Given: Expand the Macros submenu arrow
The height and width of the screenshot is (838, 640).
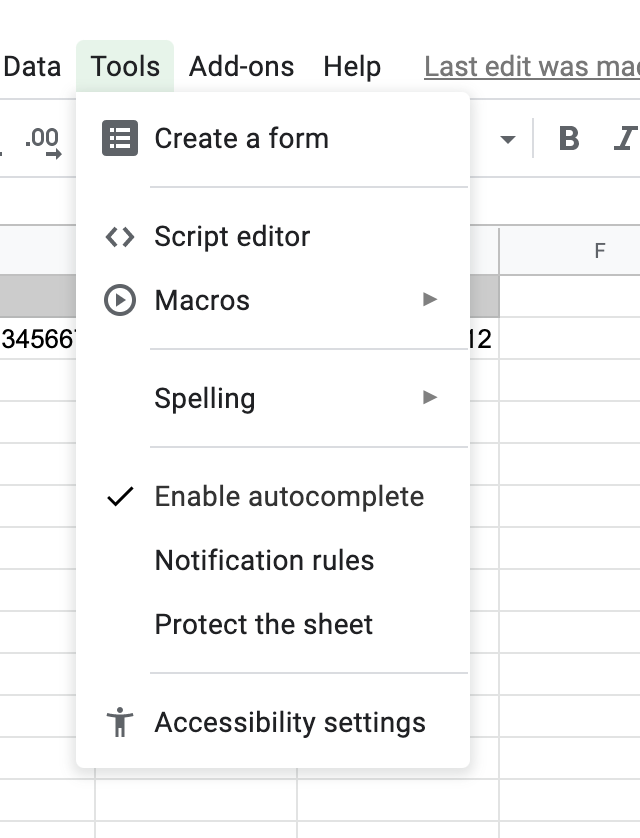Looking at the screenshot, I should point(430,299).
